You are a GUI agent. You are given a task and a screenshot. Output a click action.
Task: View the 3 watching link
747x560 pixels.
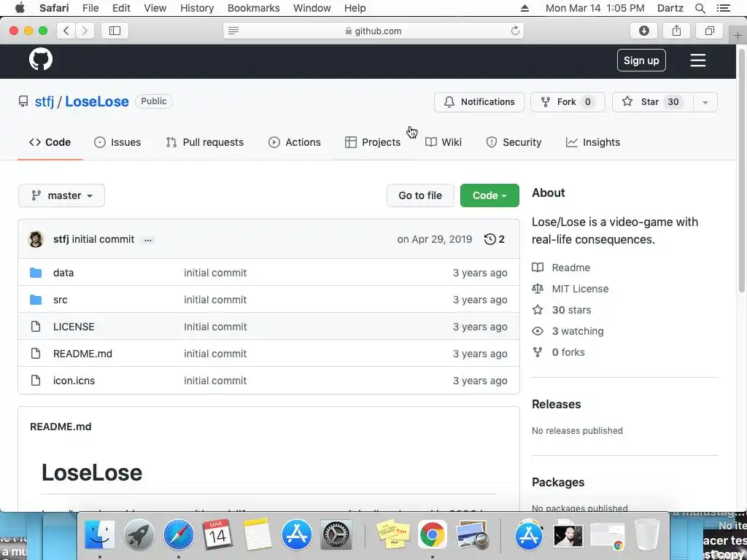tap(578, 331)
